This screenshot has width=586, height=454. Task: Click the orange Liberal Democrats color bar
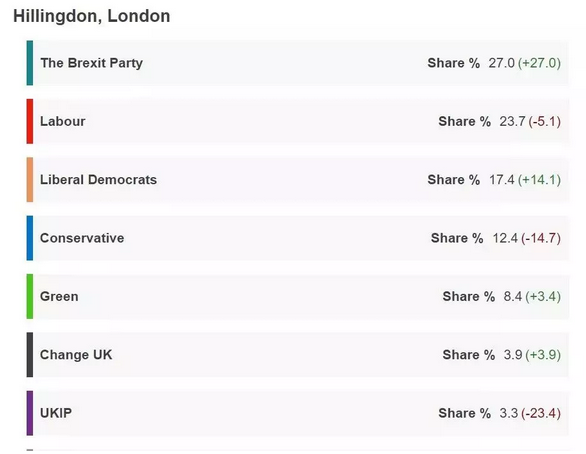pyautogui.click(x=30, y=179)
